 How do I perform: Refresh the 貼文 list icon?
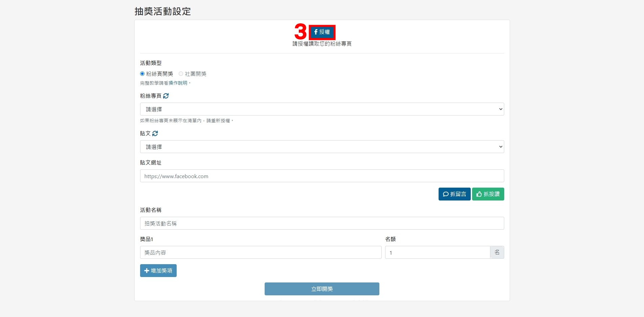tap(155, 133)
